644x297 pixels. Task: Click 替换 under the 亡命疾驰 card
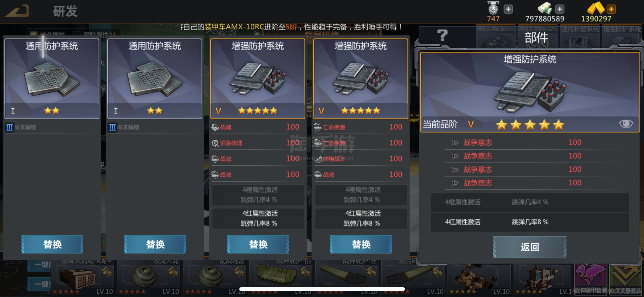click(x=361, y=244)
